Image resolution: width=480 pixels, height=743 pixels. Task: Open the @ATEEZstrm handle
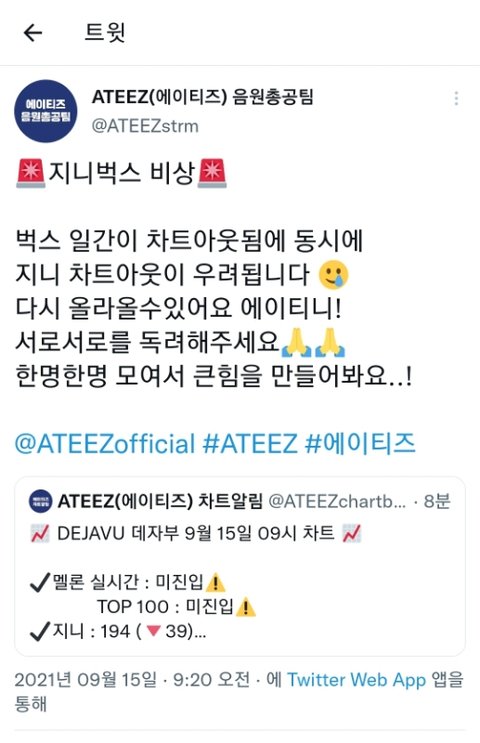(145, 126)
